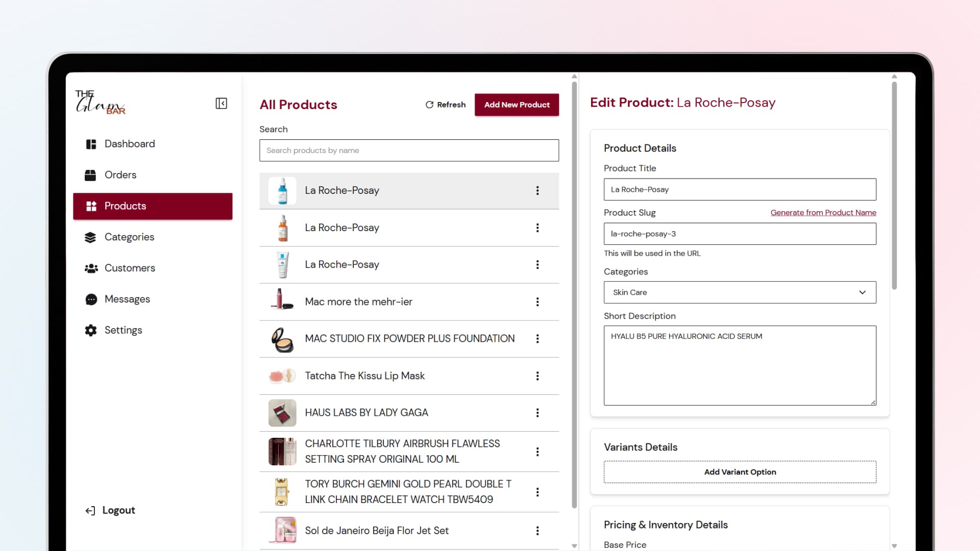This screenshot has width=980, height=551.
Task: Navigate to Customers section
Action: click(x=130, y=268)
